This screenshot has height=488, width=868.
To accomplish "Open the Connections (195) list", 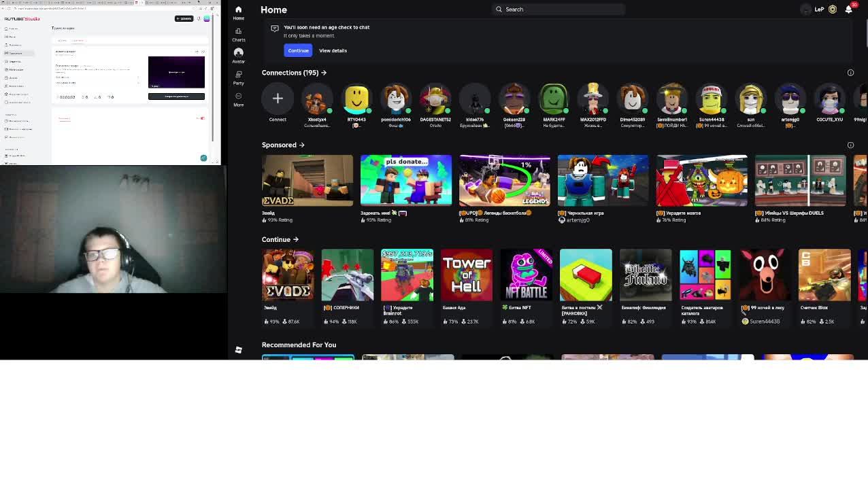I will tap(294, 73).
